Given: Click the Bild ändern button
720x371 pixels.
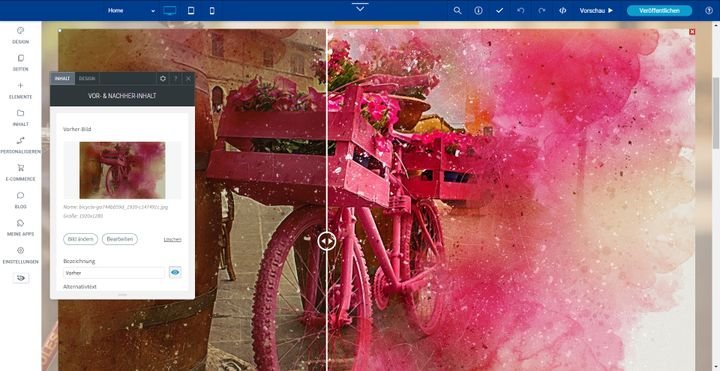Looking at the screenshot, I should 80,239.
